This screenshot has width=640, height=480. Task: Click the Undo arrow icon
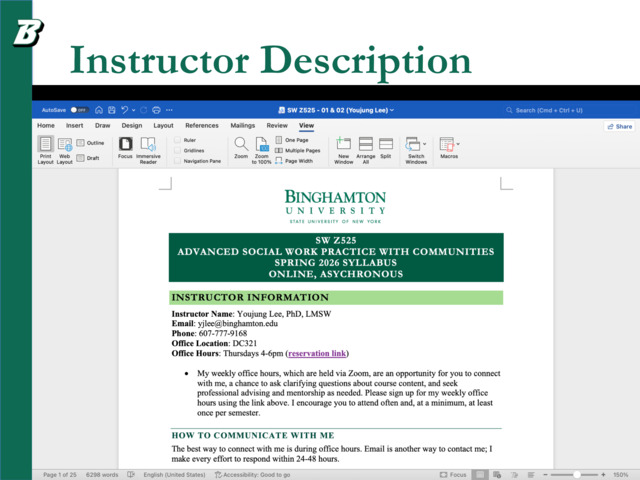(124, 110)
